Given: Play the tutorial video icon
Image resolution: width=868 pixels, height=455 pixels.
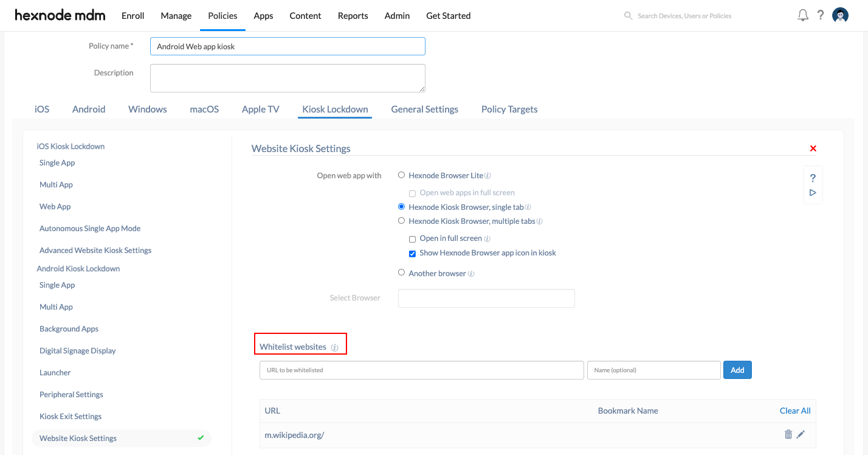Looking at the screenshot, I should 813,193.
